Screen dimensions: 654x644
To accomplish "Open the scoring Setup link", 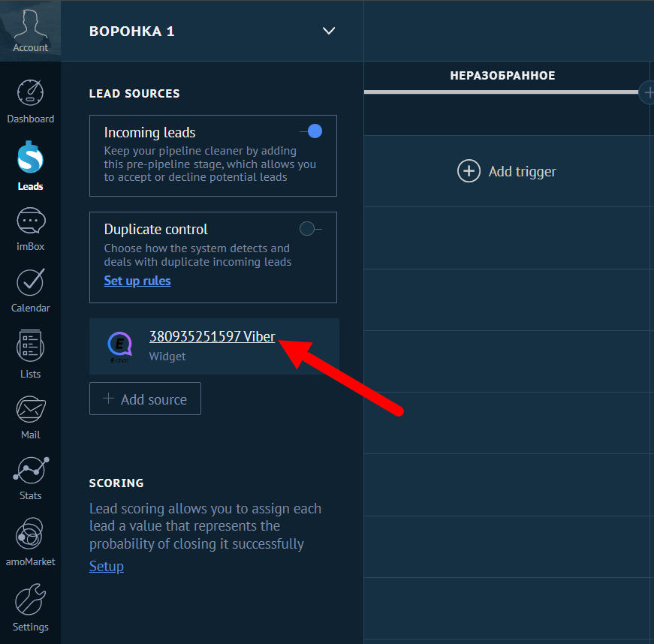I will (x=107, y=566).
